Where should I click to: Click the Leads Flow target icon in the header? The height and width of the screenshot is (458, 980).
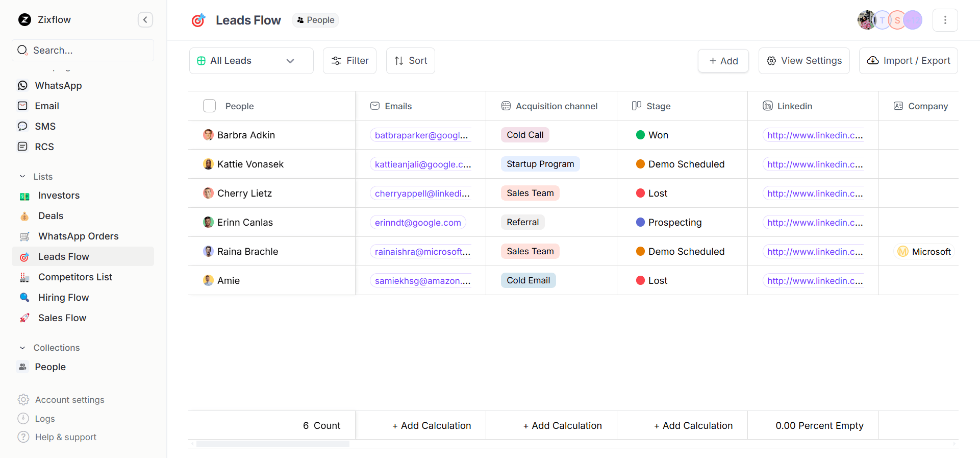click(198, 20)
